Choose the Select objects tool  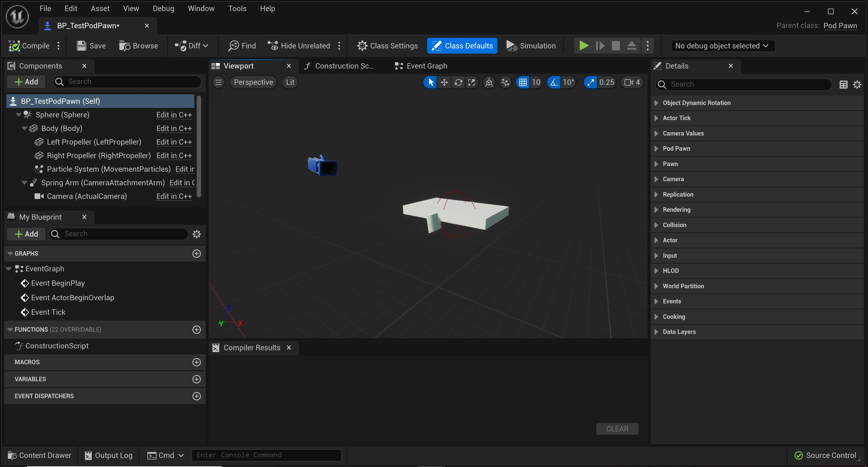click(x=430, y=82)
